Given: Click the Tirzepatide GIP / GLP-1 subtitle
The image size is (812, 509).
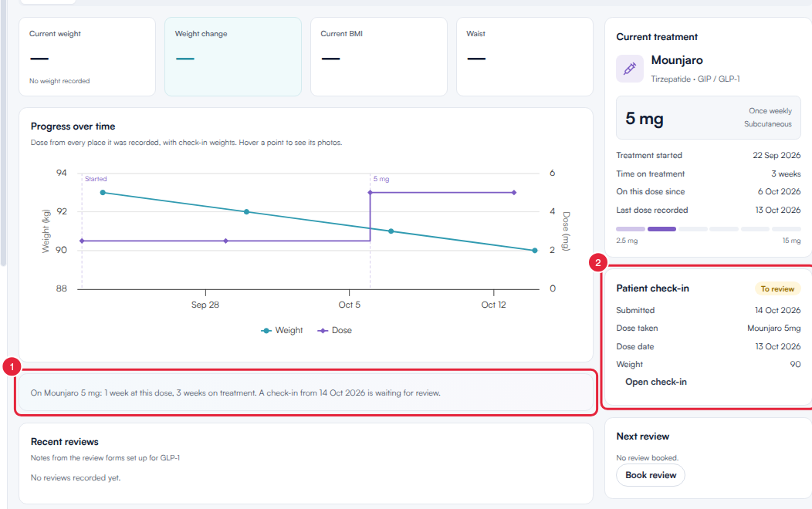Looking at the screenshot, I should click(x=695, y=79).
